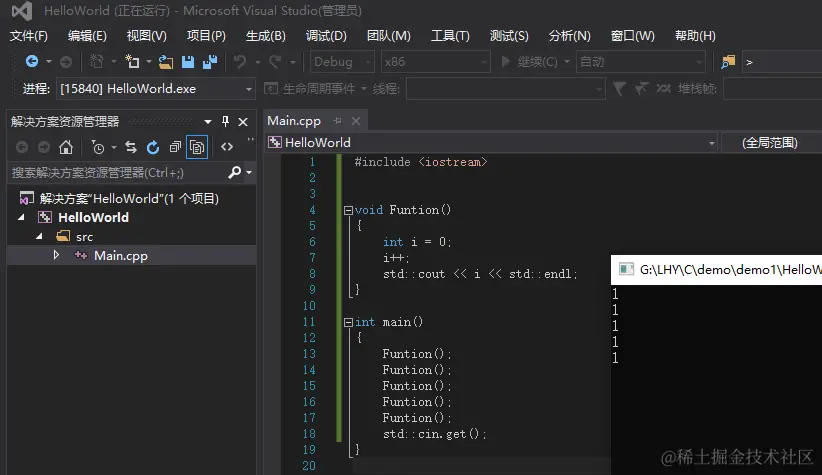822x475 pixels.
Task: Open the 帮助(H) menu
Action: (695, 36)
